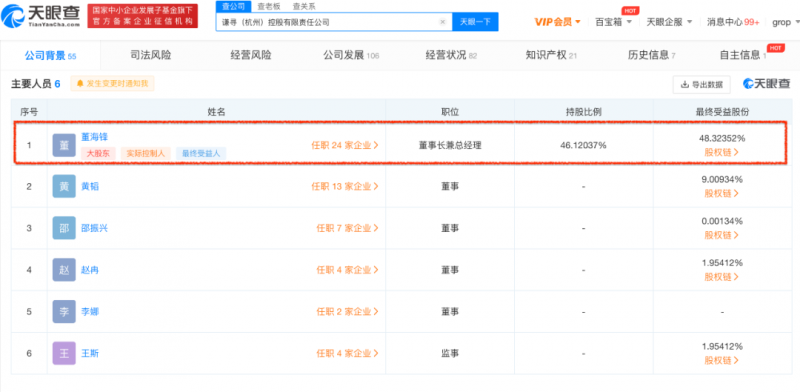800x392 pixels.
Task: Expand 任职 7 家企业 for 邵振兴
Action: click(x=347, y=228)
